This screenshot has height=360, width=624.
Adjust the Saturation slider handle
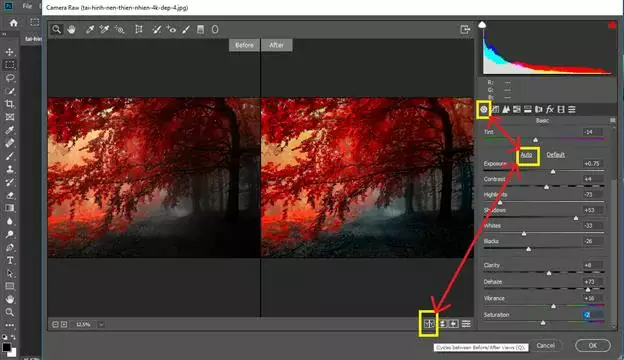pyautogui.click(x=543, y=323)
